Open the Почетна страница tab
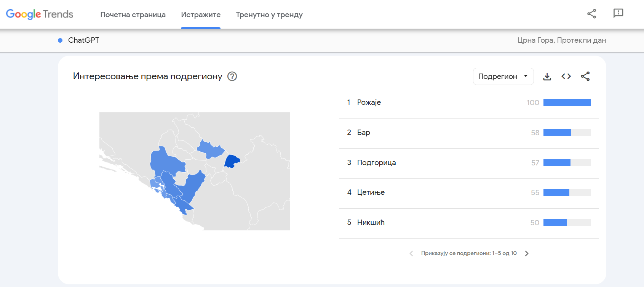 (133, 14)
